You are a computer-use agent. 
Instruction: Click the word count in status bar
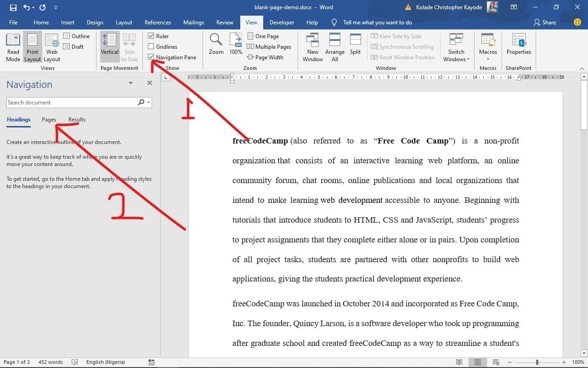tap(51, 362)
